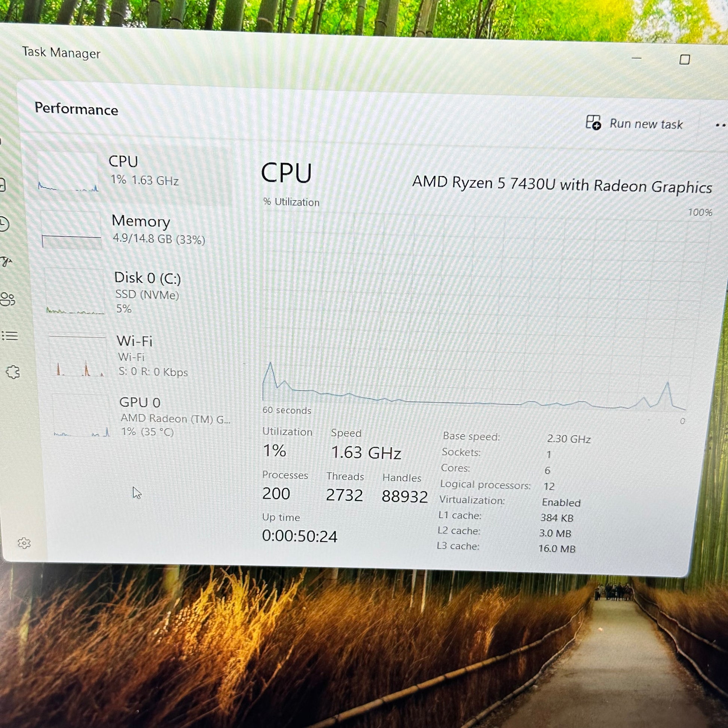Click the Run new task label

coord(646,124)
